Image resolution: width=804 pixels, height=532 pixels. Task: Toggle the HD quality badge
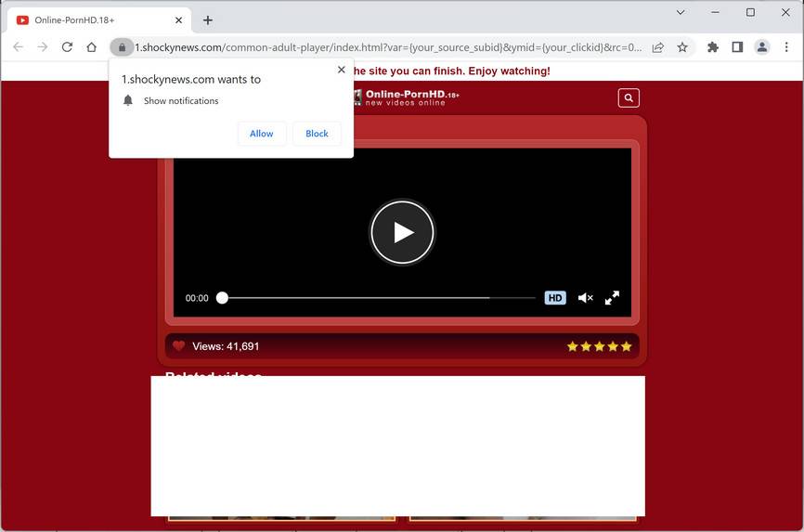(555, 298)
